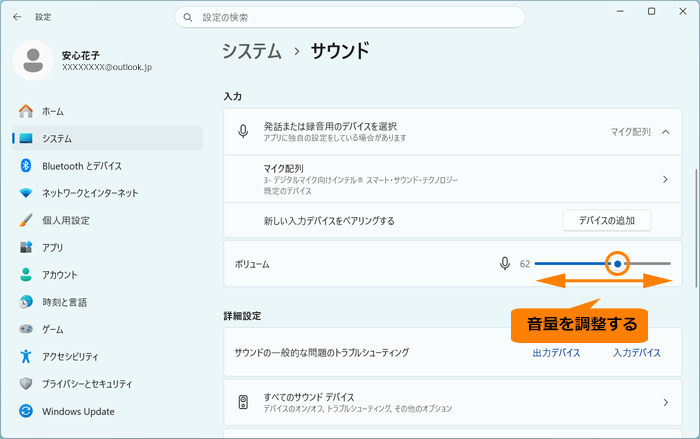Open アカウント settings page

point(107,275)
